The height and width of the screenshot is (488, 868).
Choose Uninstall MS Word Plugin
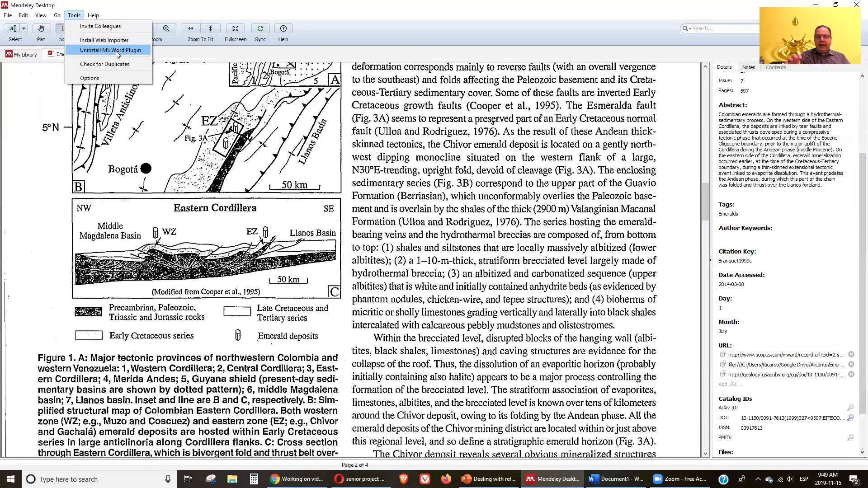(110, 50)
